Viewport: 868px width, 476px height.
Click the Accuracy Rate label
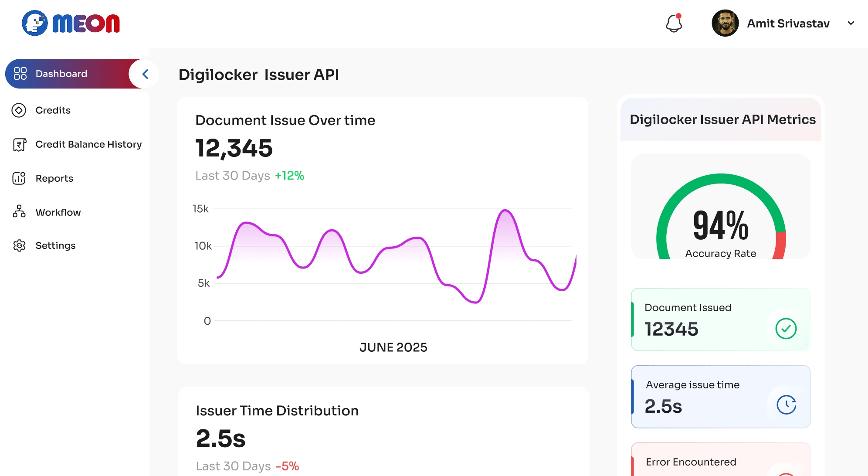[721, 254]
